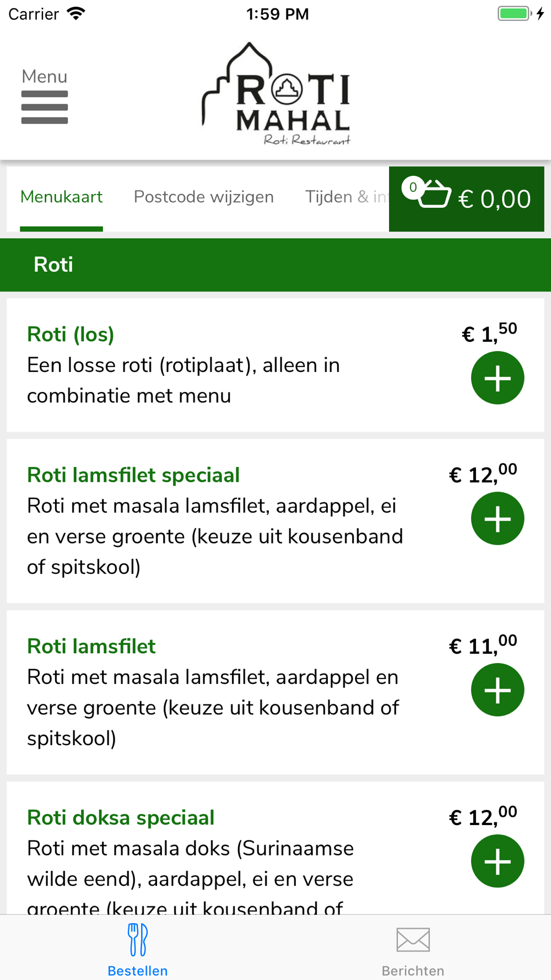The width and height of the screenshot is (551, 980).
Task: Add Roti doksa speciaal with plus button
Action: pyautogui.click(x=498, y=861)
